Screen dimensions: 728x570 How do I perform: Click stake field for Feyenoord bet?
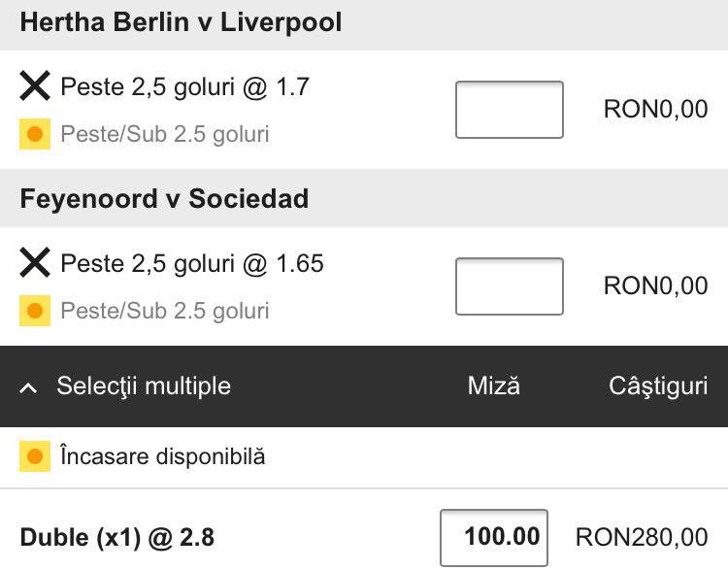click(x=510, y=286)
